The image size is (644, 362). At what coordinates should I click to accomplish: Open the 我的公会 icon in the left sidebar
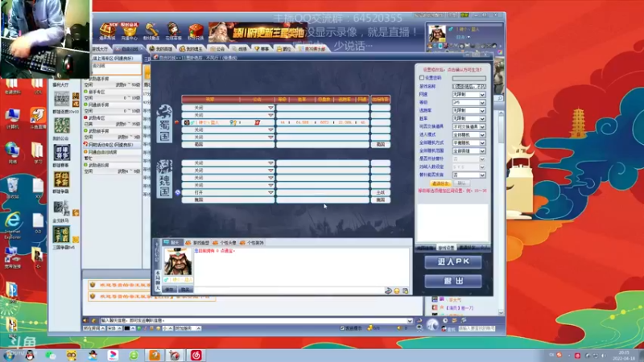pyautogui.click(x=62, y=125)
